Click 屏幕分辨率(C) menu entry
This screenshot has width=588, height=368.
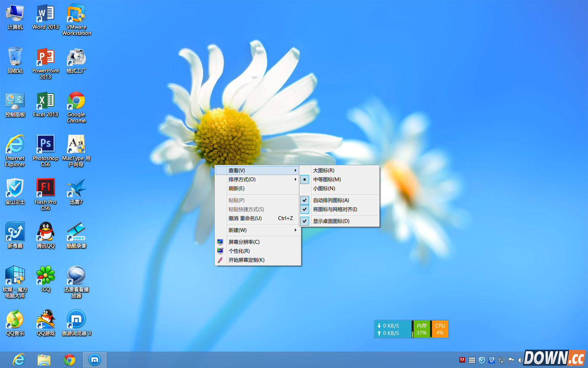[x=244, y=242]
